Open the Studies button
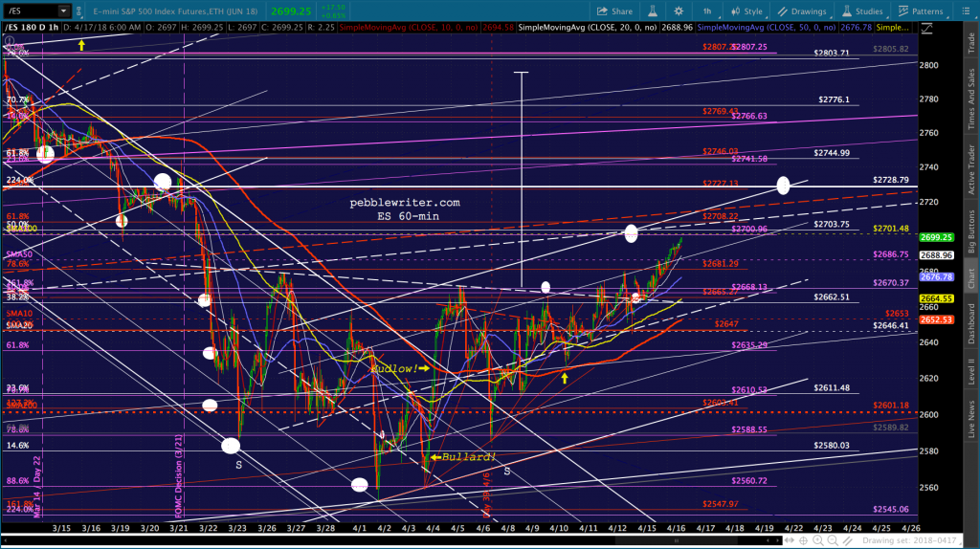The height and width of the screenshot is (549, 980). [862, 11]
